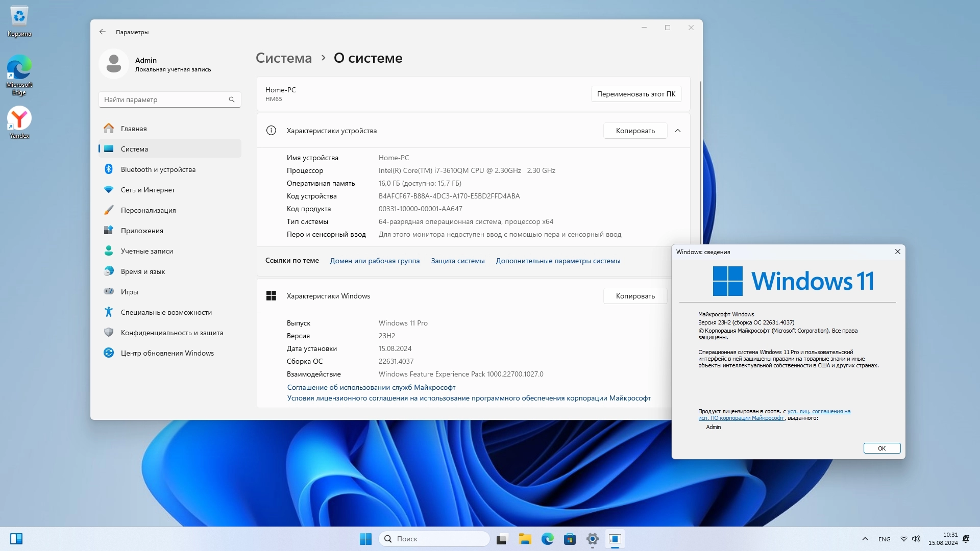This screenshot has width=980, height=551.
Task: Show hidden system tray icons chevron
Action: (x=865, y=539)
